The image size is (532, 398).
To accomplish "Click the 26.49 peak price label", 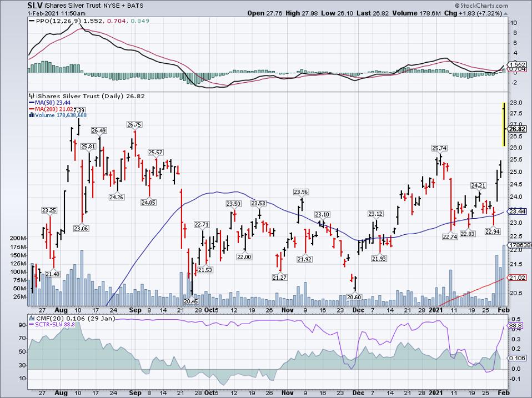I will point(99,130).
